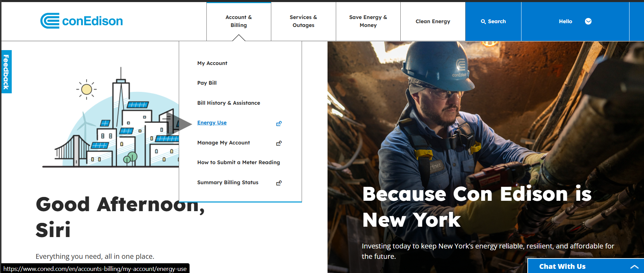The height and width of the screenshot is (273, 644).
Task: Open Summary Billing Status
Action: click(x=228, y=182)
